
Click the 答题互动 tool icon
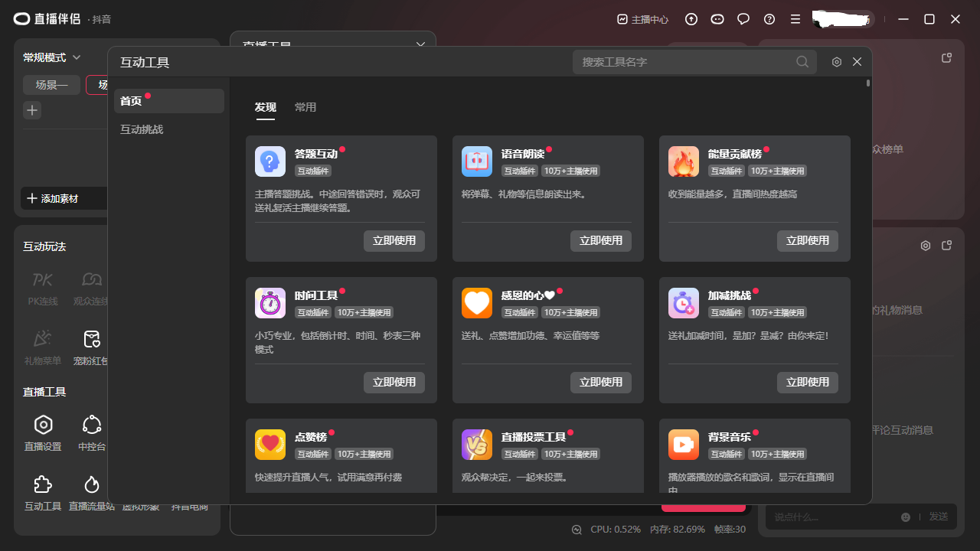pos(270,161)
